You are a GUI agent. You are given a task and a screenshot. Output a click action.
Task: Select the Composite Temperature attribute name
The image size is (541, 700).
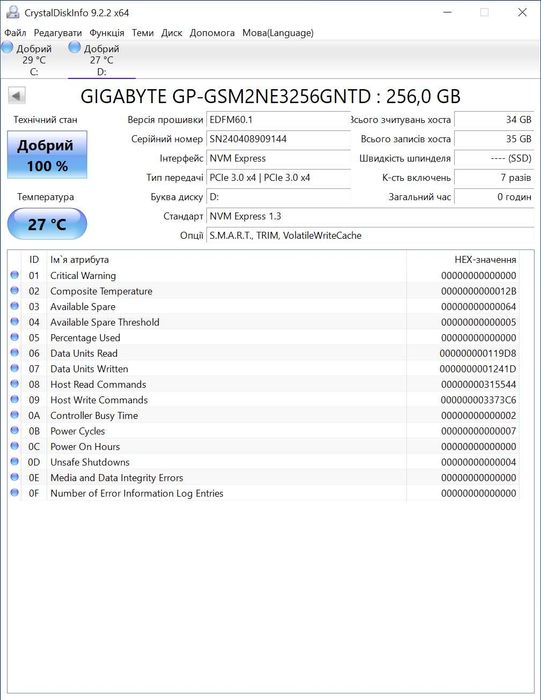point(101,291)
